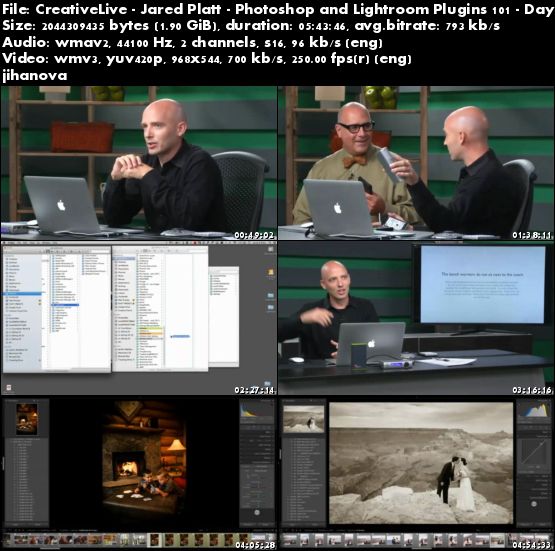Click the avg.bitrate value '793 kb/s'
The width and height of the screenshot is (555, 551).
pyautogui.click(x=473, y=26)
